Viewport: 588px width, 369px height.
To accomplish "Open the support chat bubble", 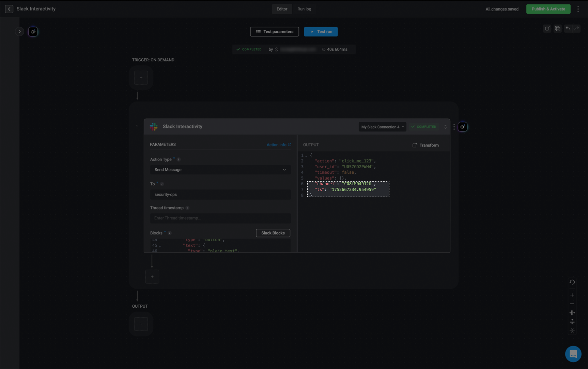I will (x=573, y=354).
